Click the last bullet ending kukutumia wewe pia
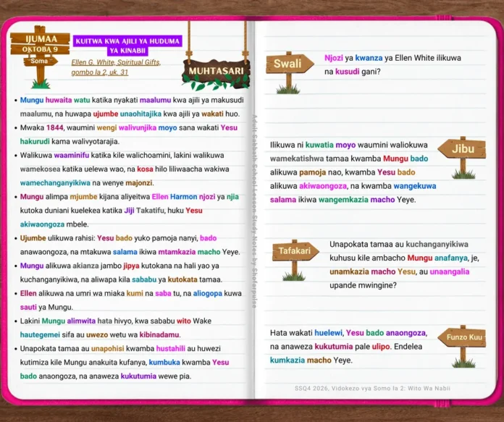Screen dimensions: 504x422 tap(125, 362)
